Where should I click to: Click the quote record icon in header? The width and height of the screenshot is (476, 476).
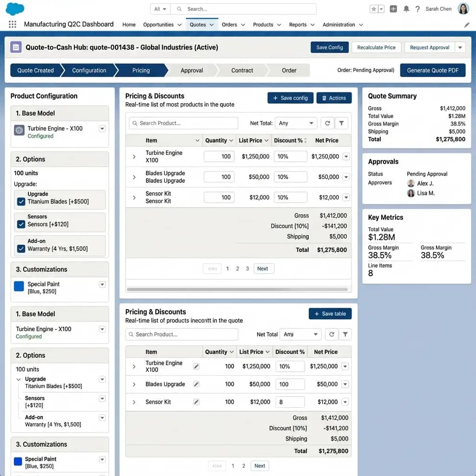16,47
